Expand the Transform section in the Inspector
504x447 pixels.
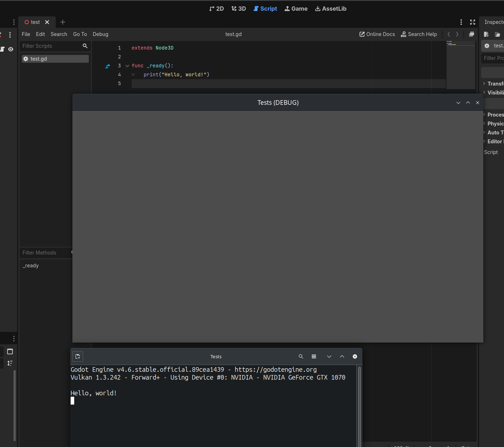(494, 84)
